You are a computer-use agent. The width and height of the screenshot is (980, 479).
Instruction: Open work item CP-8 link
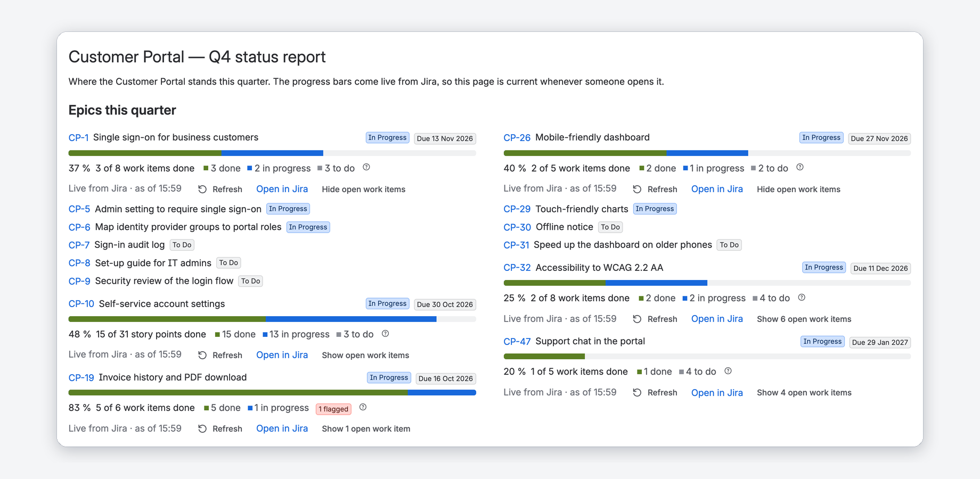(x=79, y=263)
